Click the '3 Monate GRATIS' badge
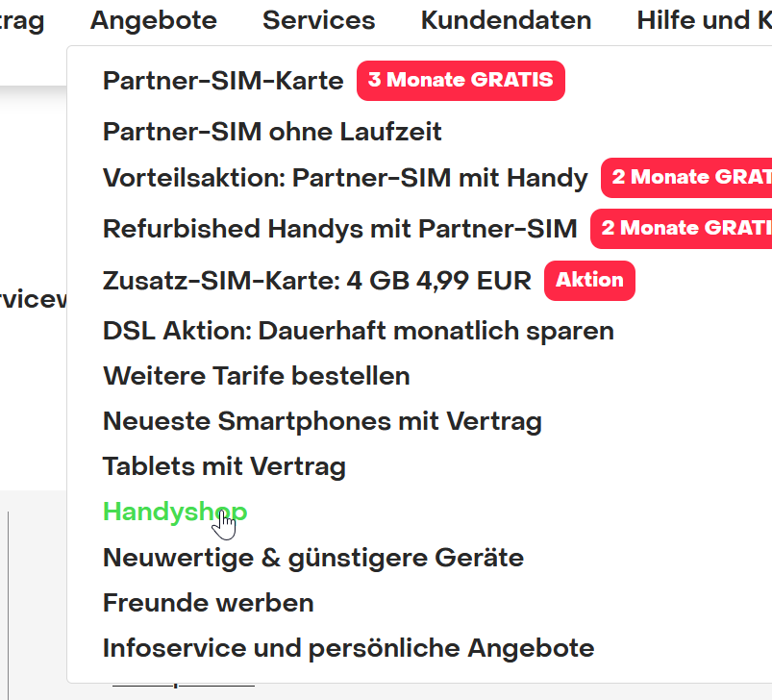Image resolution: width=772 pixels, height=700 pixels. [461, 81]
